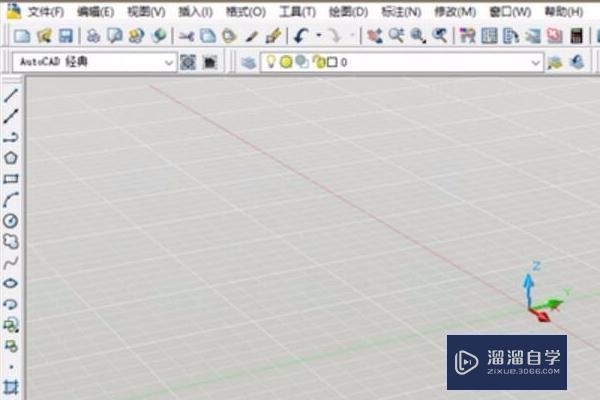The width and height of the screenshot is (600, 400).
Task: Select the Ellipse draw tool
Action: [x=11, y=283]
